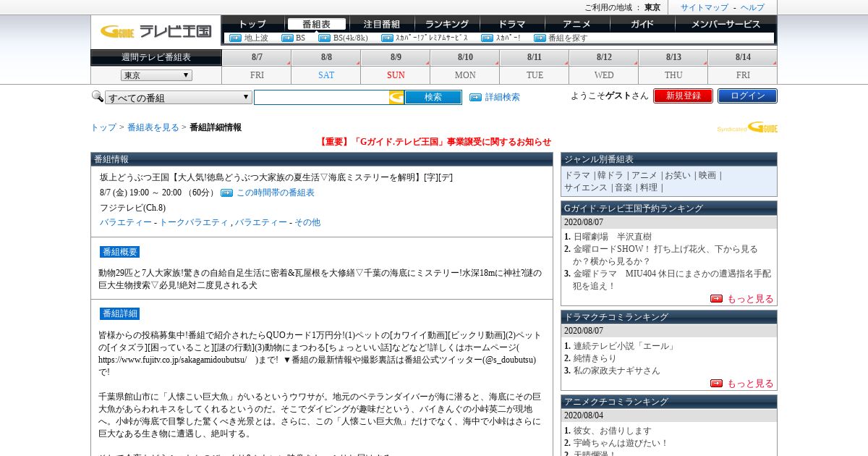Open the 詳細検索 link
This screenshot has width=868, height=456.
click(502, 97)
